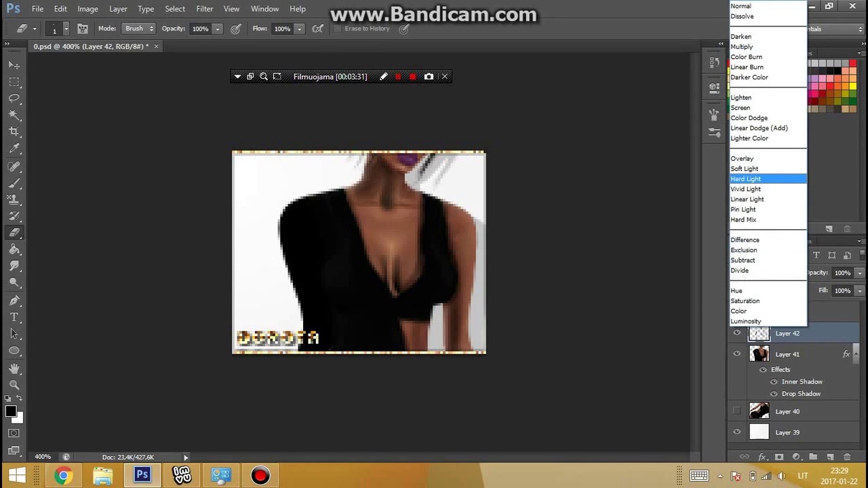Viewport: 868px width, 488px height.
Task: Click the trash icon in the Layers panel
Action: click(x=847, y=457)
